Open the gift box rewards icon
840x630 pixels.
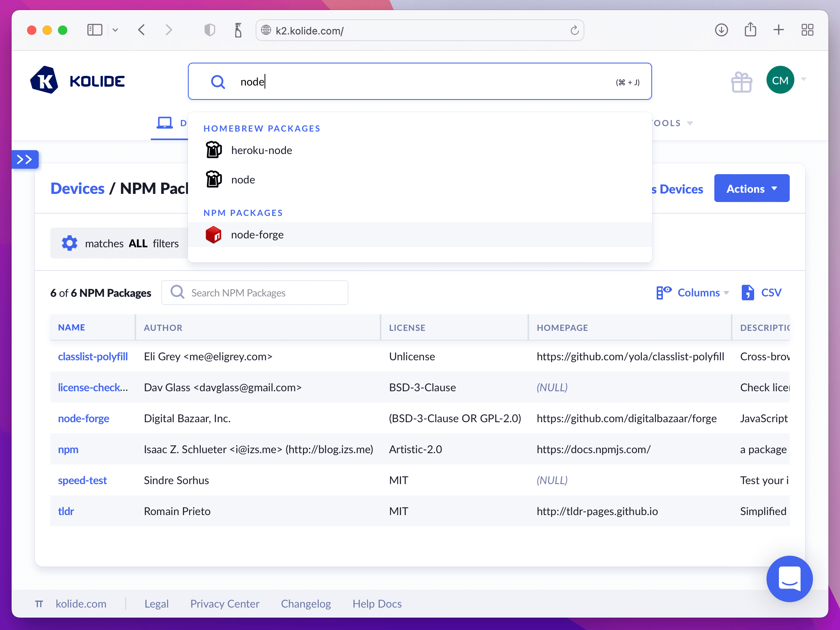click(x=741, y=82)
